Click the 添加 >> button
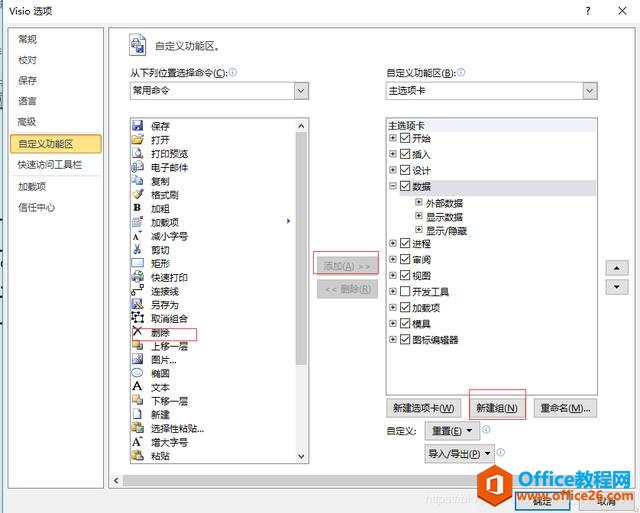The width and height of the screenshot is (640, 513). click(x=347, y=266)
